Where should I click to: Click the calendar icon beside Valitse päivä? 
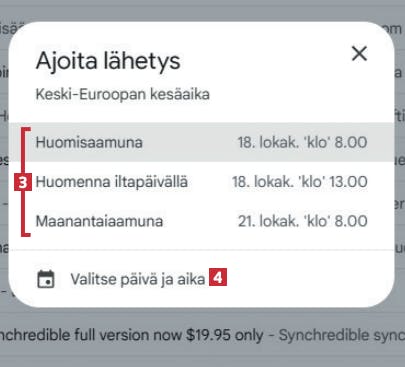coord(46,279)
